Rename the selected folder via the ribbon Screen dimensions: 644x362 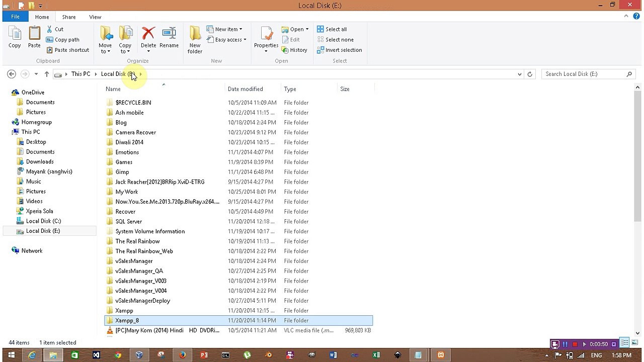click(x=169, y=38)
